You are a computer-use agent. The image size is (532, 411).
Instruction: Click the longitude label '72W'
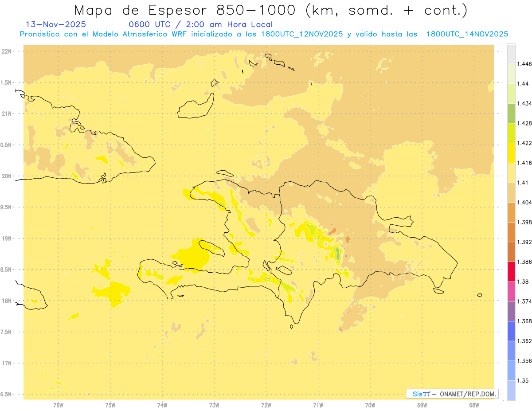pyautogui.click(x=266, y=405)
